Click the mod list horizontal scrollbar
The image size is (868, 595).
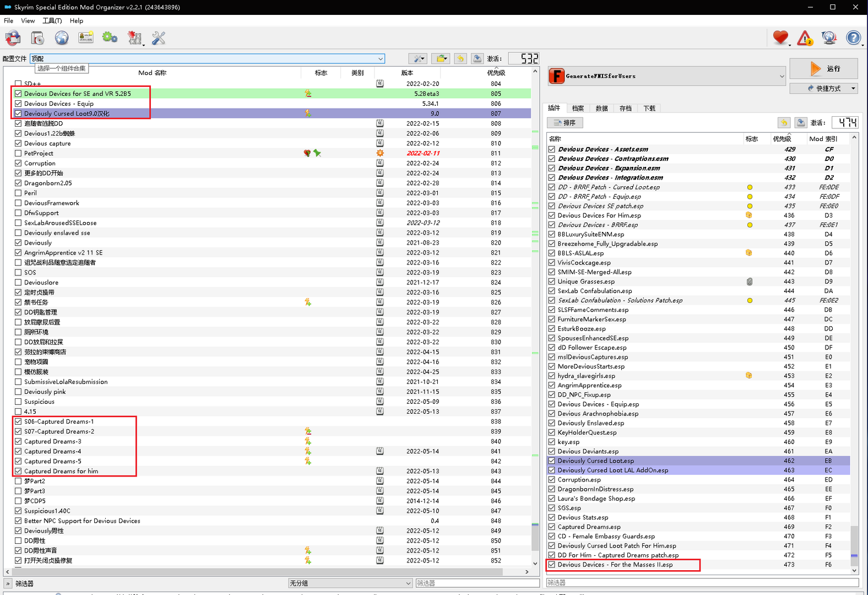(257, 572)
